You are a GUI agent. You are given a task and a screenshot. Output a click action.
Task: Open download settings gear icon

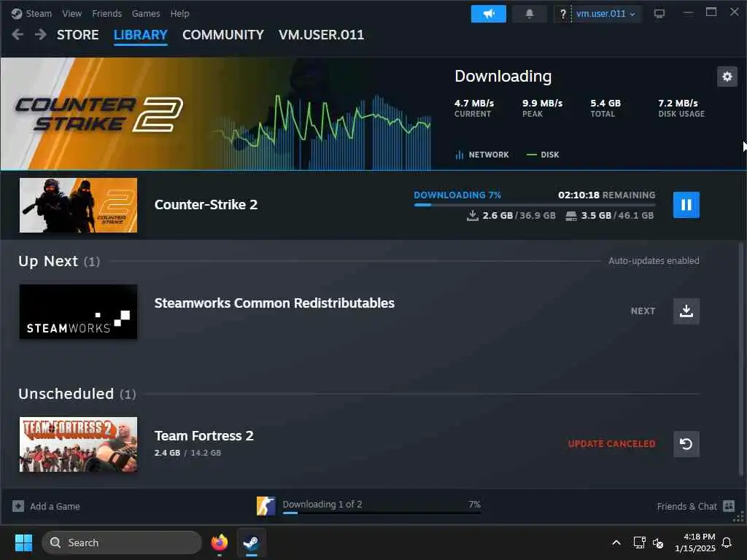727,77
